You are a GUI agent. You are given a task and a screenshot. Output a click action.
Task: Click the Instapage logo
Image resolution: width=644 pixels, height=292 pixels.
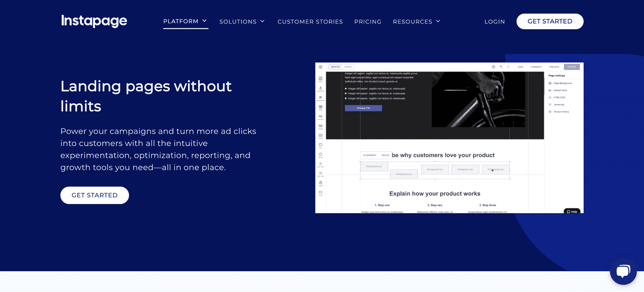tap(94, 21)
